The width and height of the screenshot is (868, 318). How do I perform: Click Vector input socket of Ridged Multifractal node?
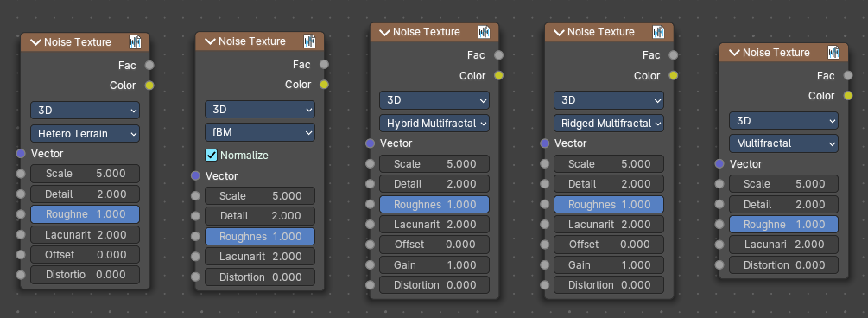(545, 143)
